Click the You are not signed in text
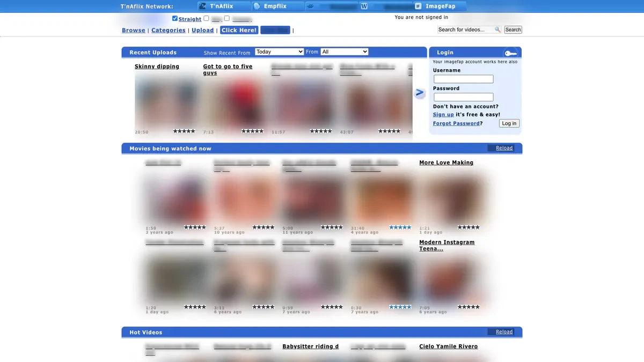This screenshot has height=362, width=644. click(x=421, y=17)
